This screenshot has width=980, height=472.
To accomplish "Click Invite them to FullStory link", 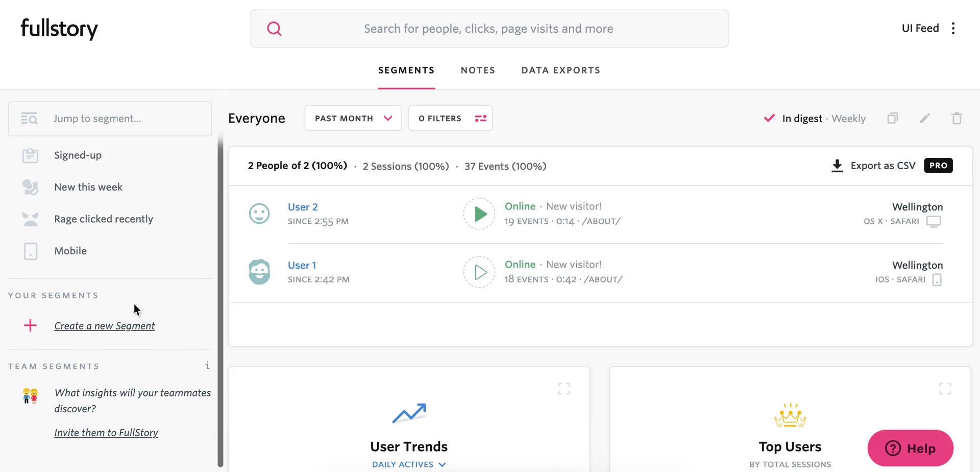I will [106, 433].
